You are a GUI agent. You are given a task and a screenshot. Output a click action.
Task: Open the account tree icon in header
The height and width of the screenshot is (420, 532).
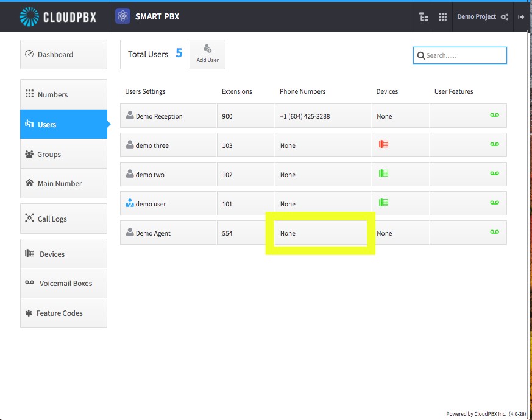(424, 16)
